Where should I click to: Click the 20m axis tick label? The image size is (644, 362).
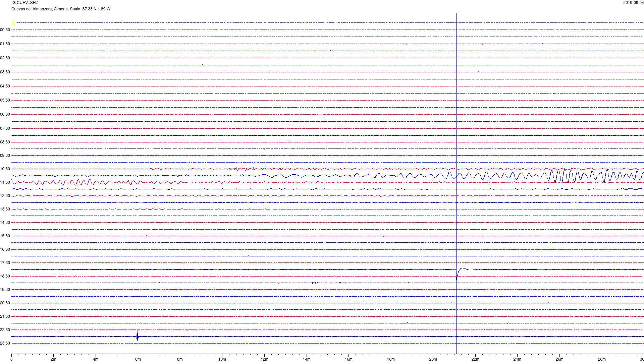(x=433, y=359)
